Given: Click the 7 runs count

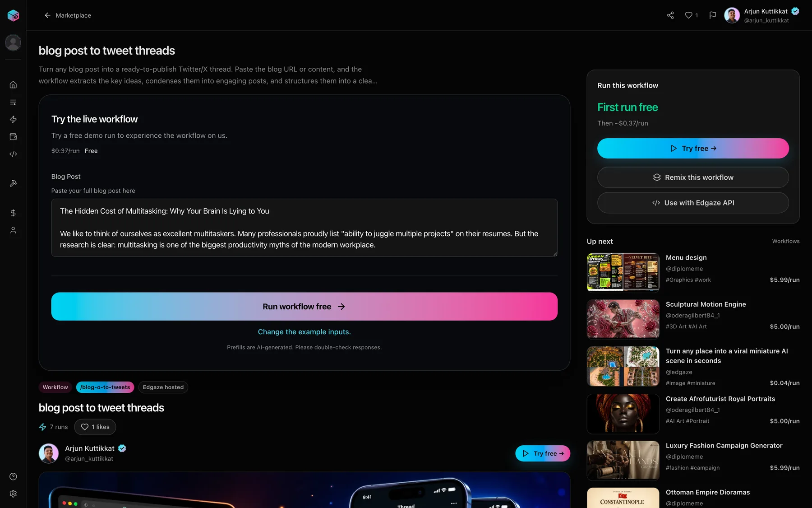Looking at the screenshot, I should 54,427.
